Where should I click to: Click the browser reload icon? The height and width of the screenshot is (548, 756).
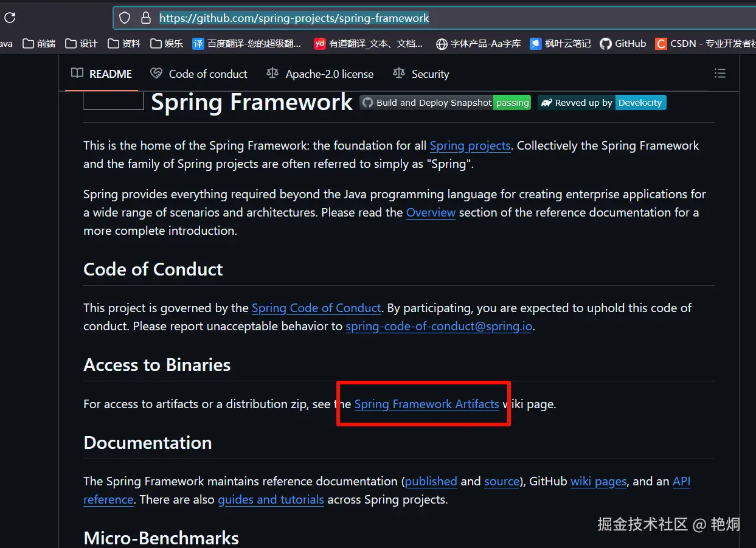[10, 18]
